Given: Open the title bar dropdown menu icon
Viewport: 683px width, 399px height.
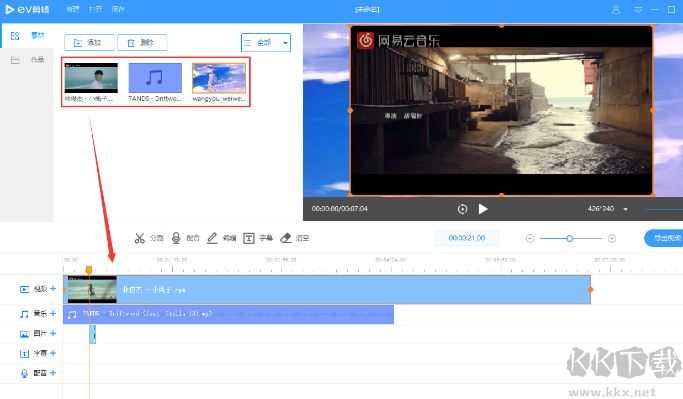Looking at the screenshot, I should point(638,10).
